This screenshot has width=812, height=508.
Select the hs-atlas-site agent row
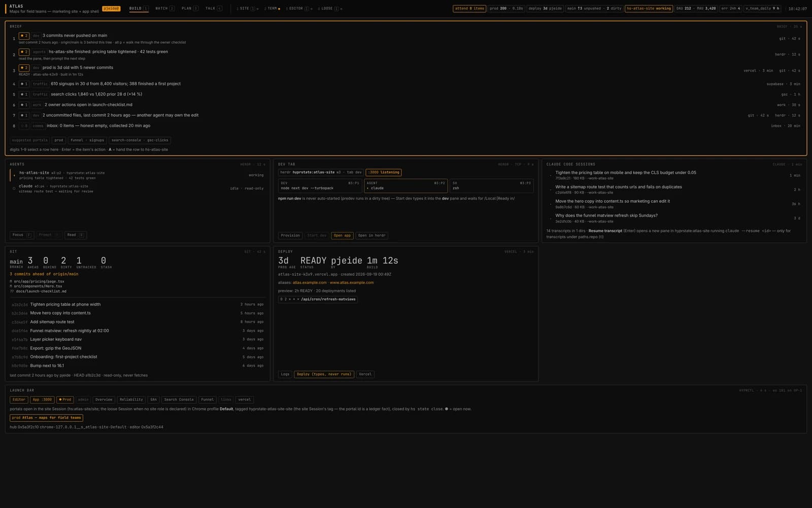point(138,175)
